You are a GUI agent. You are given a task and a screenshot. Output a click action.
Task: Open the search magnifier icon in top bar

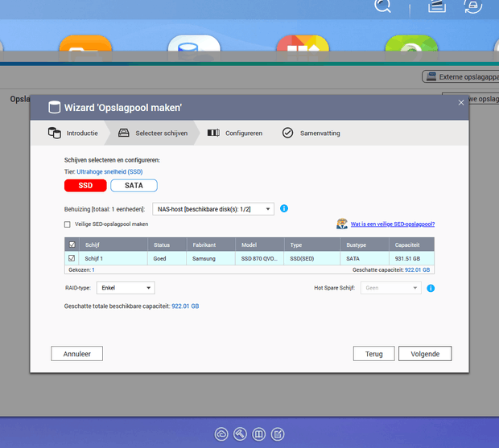[x=382, y=6]
